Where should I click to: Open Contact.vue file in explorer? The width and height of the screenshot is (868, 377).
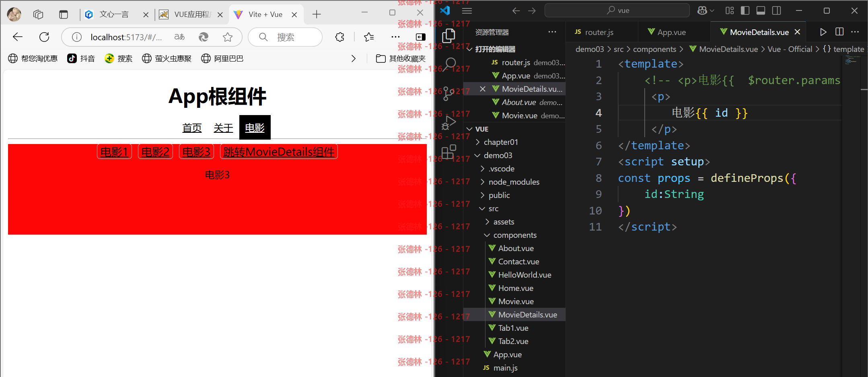(518, 262)
